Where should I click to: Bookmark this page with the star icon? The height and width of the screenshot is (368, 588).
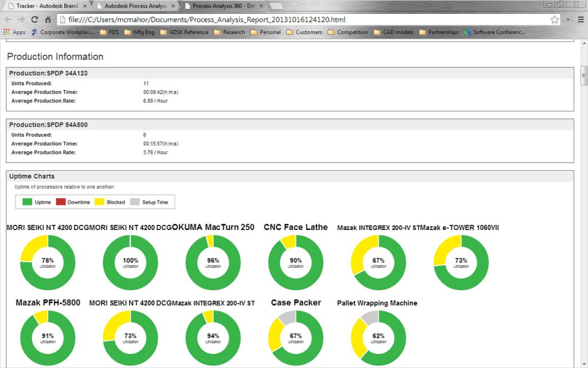555,20
